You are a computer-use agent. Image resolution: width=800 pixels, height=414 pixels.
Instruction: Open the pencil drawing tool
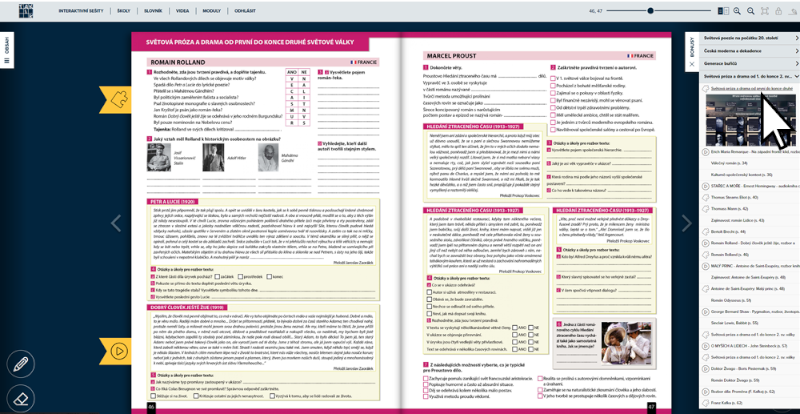click(x=20, y=364)
